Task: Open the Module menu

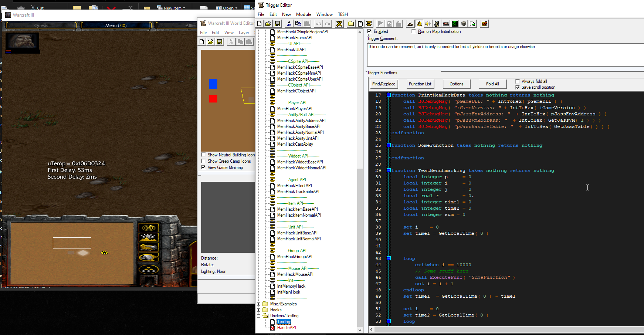Action: [304, 14]
